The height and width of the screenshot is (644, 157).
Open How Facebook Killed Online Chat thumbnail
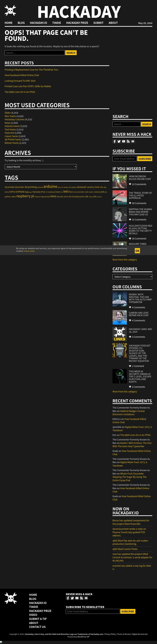[120, 181]
